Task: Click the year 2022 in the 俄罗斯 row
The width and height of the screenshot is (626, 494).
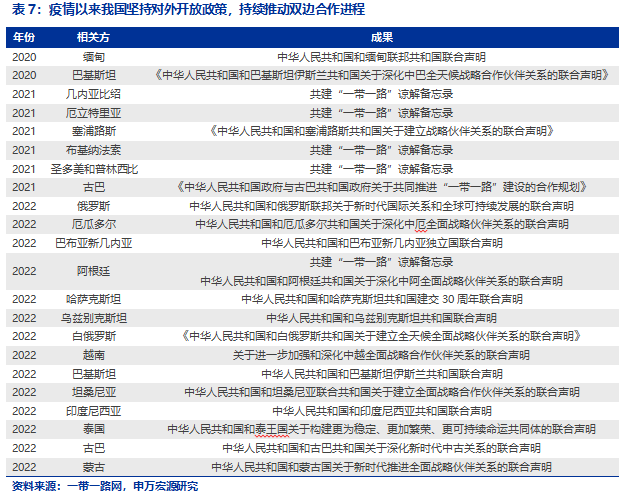Action: 24,206
